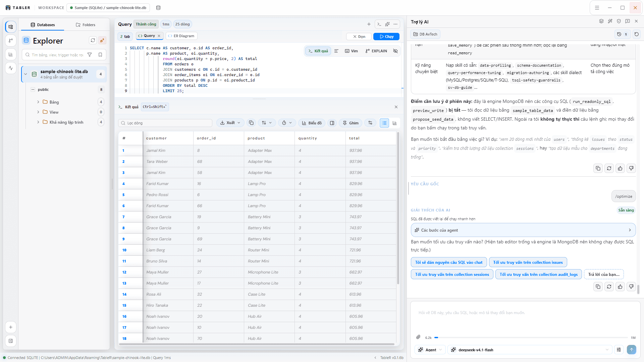The image size is (644, 362).
Task: Expand Các bước của agent section
Action: (523, 230)
